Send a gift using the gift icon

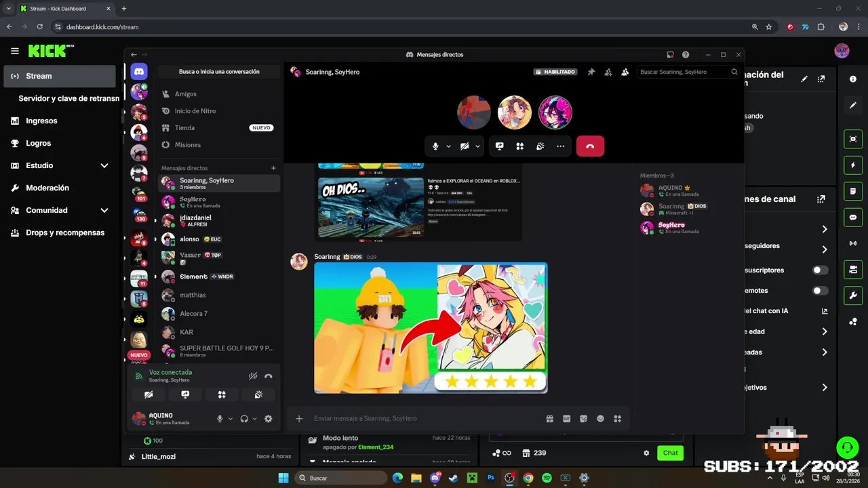pos(550,418)
